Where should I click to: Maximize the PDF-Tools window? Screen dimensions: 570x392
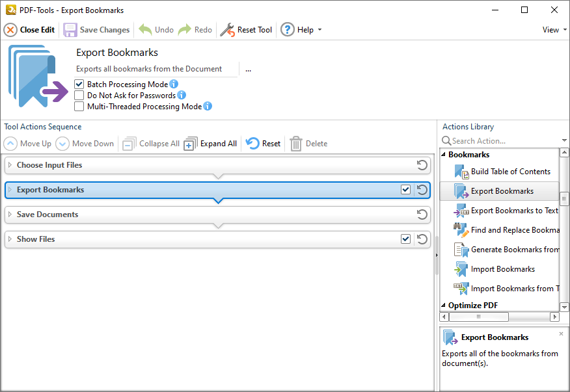[524, 10]
